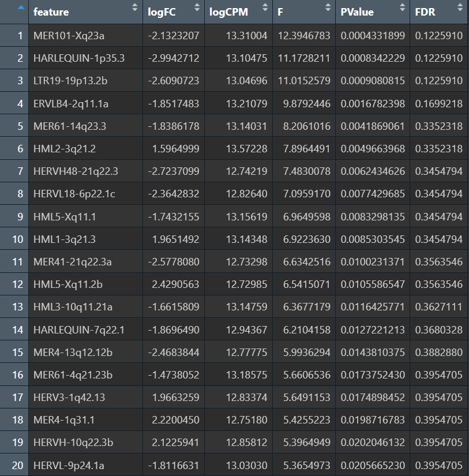469x476 pixels.
Task: Select the 'logCPM' column header label
Action: 227,12
